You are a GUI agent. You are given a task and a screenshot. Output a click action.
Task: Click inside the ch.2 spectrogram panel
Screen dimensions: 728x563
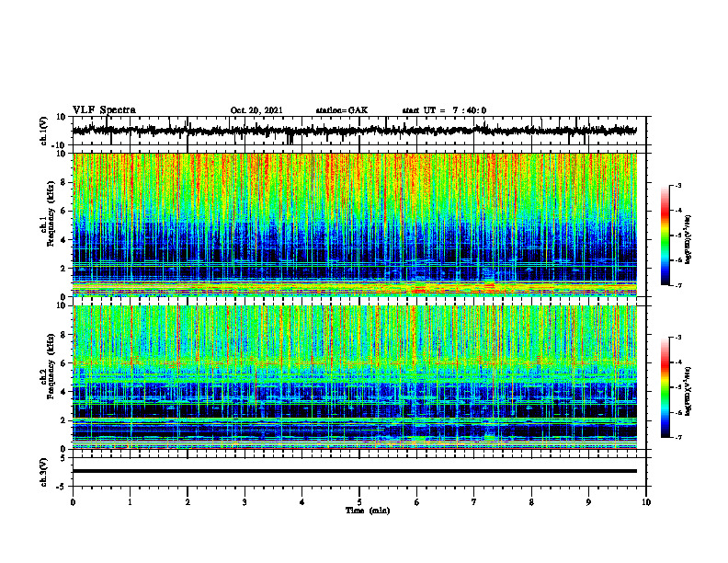tap(354, 377)
